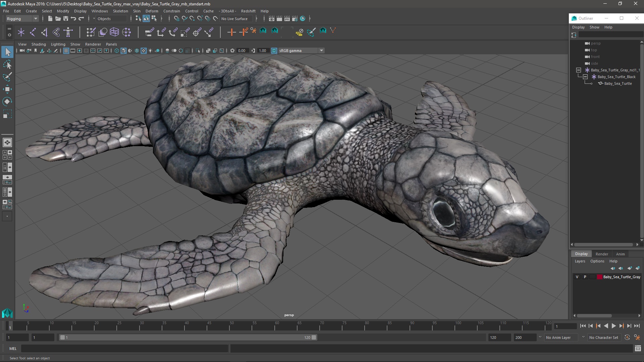
Task: Go to end of playback range
Action: click(637, 326)
